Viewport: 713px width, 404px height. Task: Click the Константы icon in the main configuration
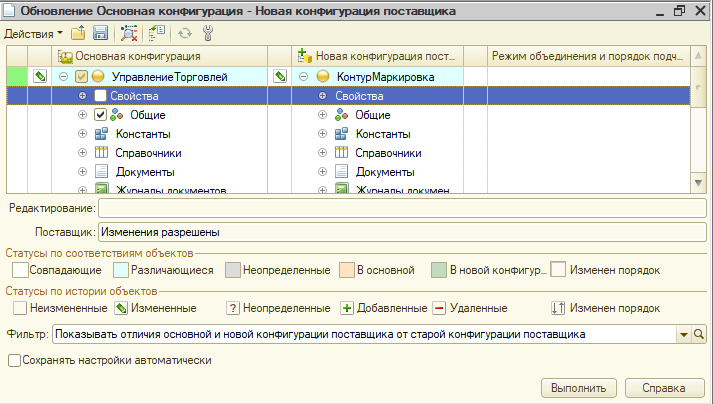pyautogui.click(x=101, y=134)
